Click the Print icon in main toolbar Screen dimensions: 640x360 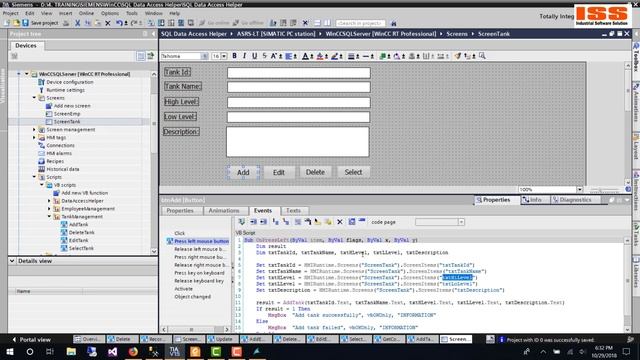click(66, 23)
